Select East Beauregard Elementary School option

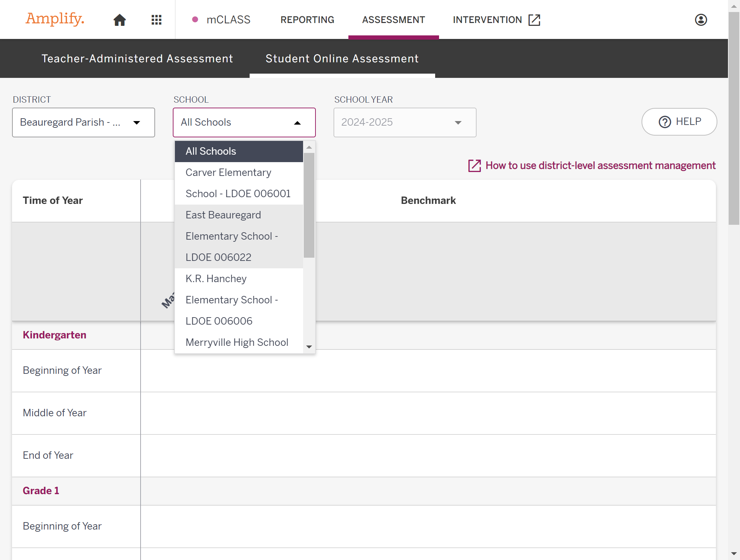tap(239, 236)
